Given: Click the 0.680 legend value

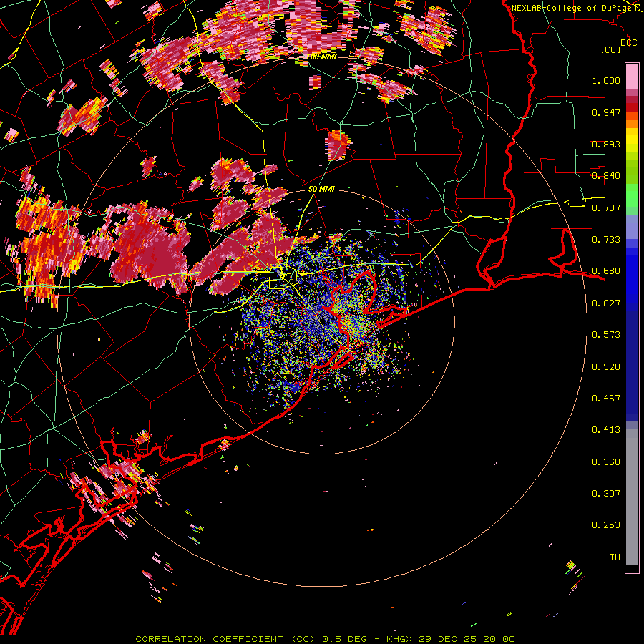Looking at the screenshot, I should pos(606,271).
